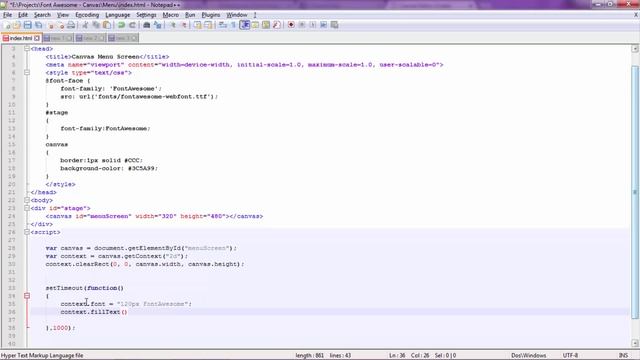
Task: Click the setTimeout(function() line
Action: pos(84,288)
